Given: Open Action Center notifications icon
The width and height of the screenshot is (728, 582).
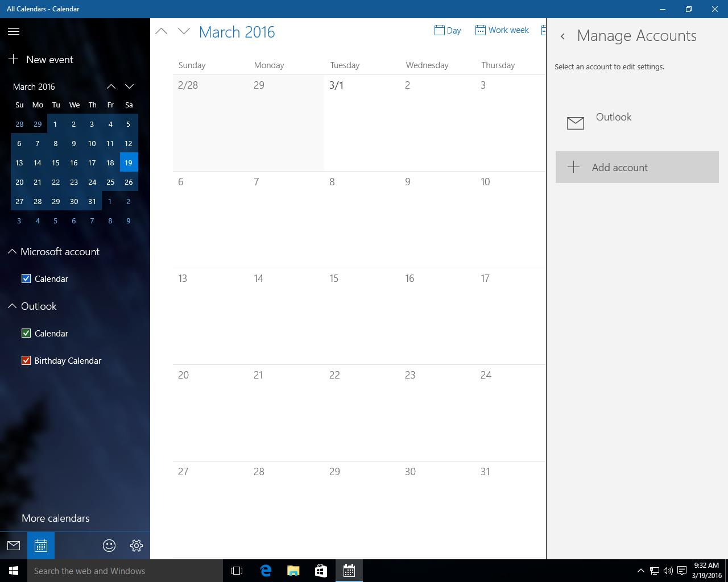Looking at the screenshot, I should 682,571.
